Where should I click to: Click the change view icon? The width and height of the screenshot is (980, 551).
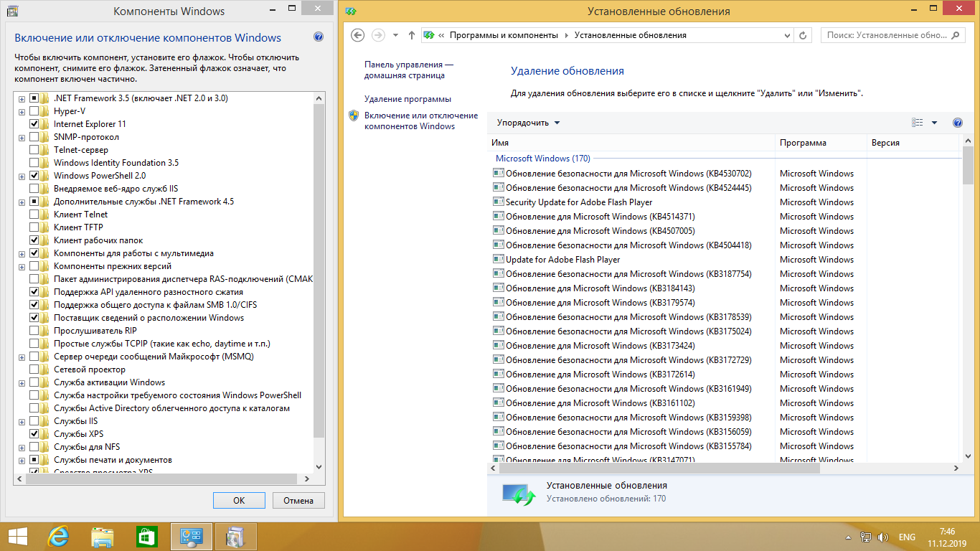pyautogui.click(x=918, y=123)
